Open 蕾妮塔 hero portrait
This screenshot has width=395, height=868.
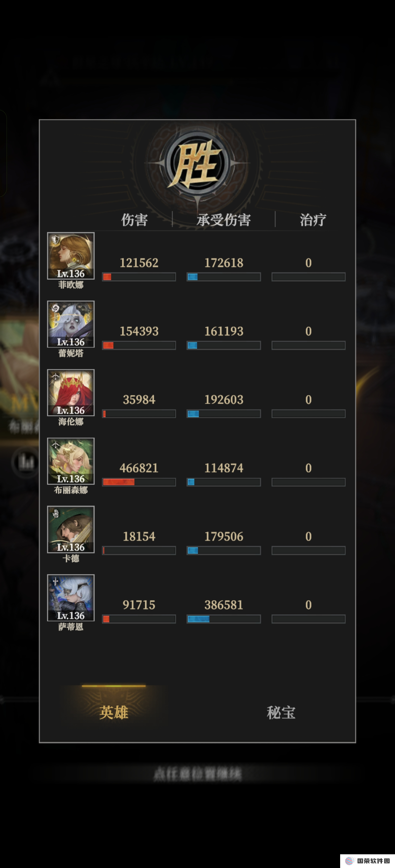(x=70, y=324)
